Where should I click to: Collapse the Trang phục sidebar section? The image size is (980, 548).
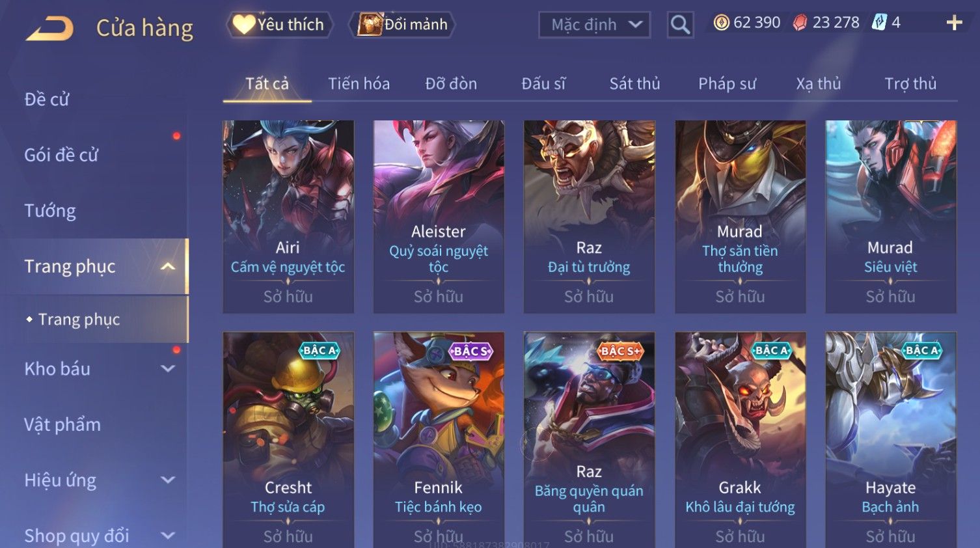click(168, 266)
